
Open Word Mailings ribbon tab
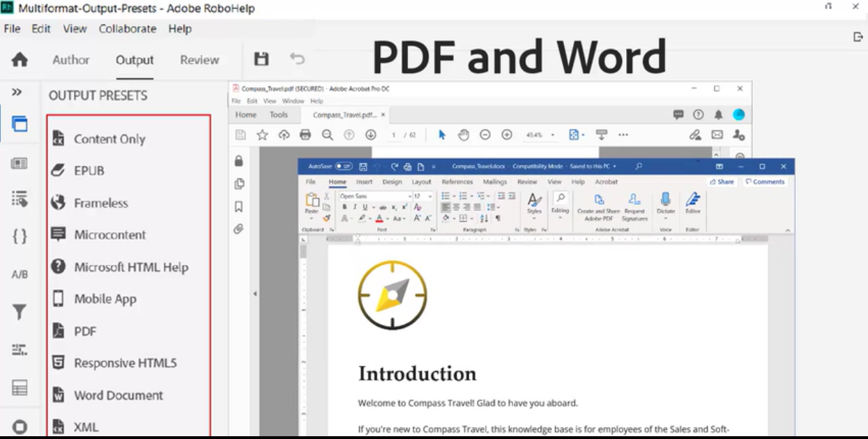(x=495, y=182)
